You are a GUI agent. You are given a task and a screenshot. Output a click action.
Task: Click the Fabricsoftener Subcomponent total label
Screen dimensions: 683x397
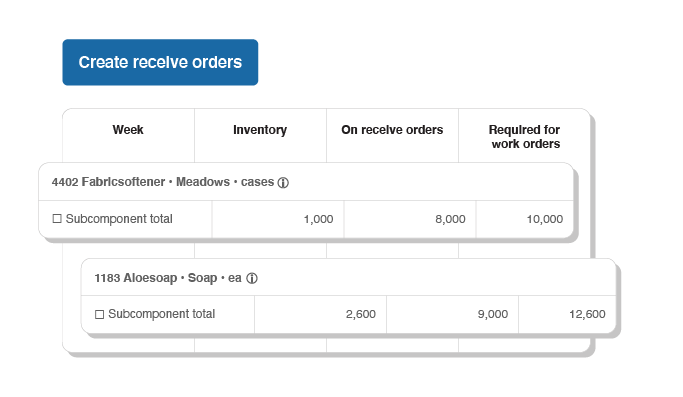[119, 219]
